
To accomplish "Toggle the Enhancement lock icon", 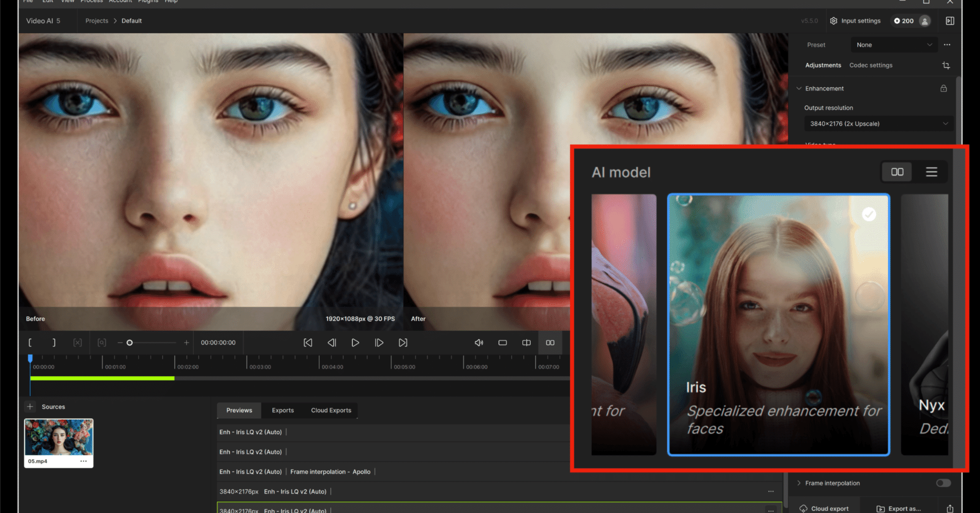I will [x=944, y=88].
